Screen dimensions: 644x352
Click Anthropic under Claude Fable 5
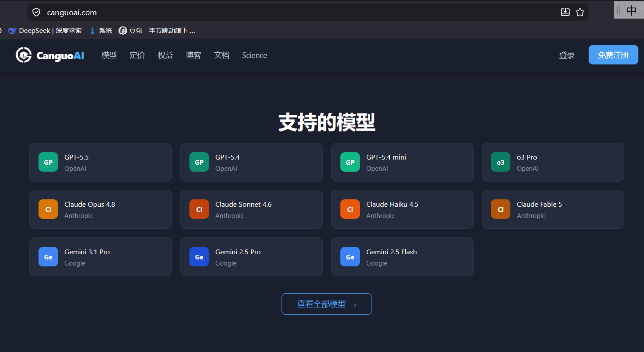tap(531, 216)
